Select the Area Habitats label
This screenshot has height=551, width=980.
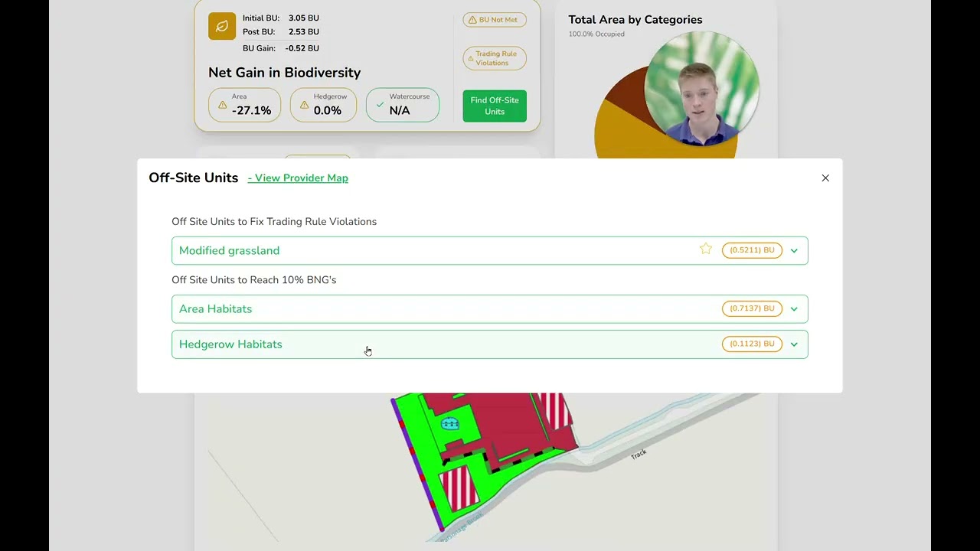[x=215, y=308]
